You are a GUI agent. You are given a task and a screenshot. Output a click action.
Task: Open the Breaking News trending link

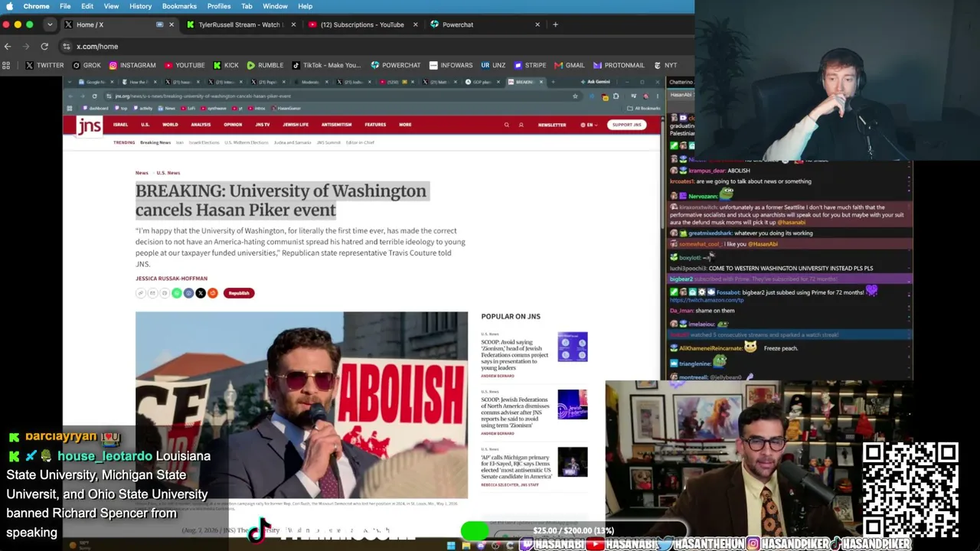[x=155, y=142]
